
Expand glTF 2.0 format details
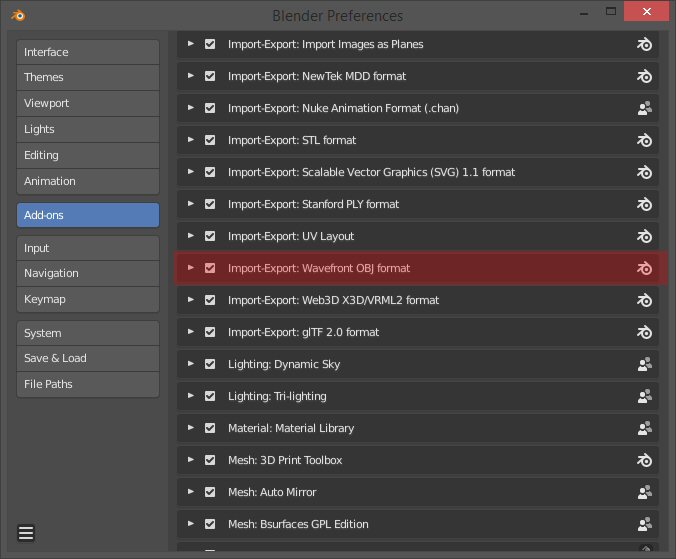[191, 331]
